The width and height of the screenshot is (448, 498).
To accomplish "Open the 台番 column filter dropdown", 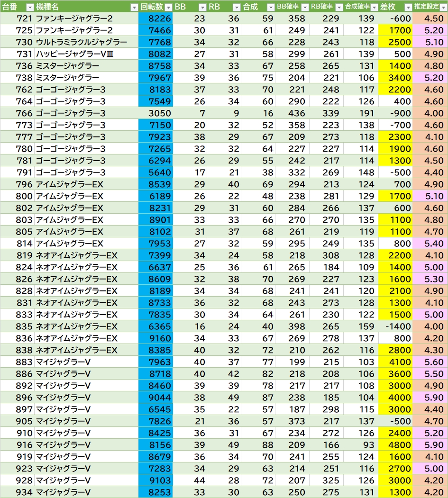I will tap(29, 7).
